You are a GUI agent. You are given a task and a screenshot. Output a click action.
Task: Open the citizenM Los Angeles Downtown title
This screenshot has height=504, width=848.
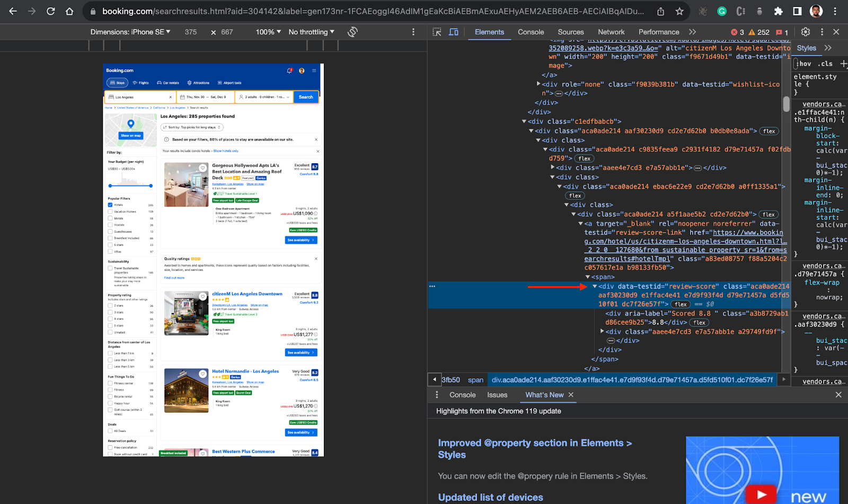(247, 294)
